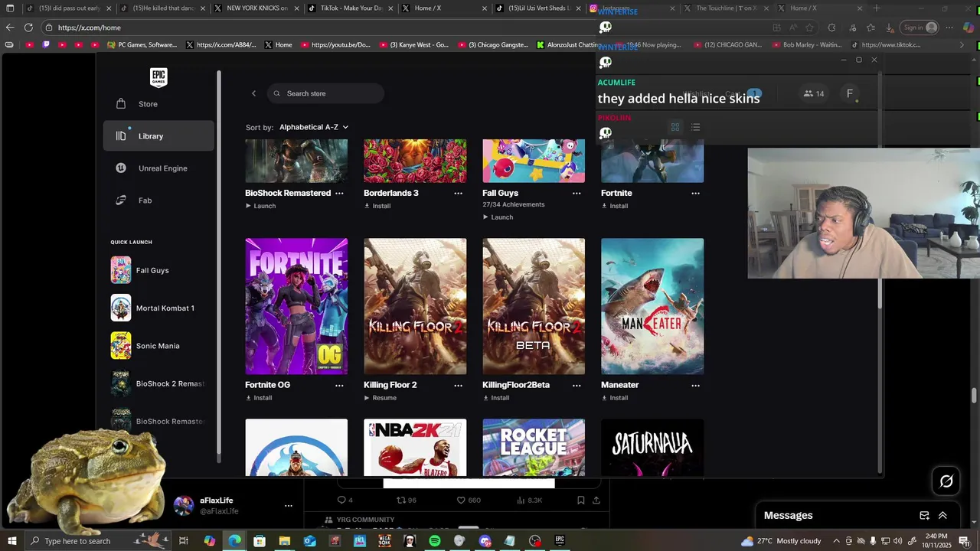Install Fortnite OG
The height and width of the screenshot is (551, 980).
click(x=259, y=398)
